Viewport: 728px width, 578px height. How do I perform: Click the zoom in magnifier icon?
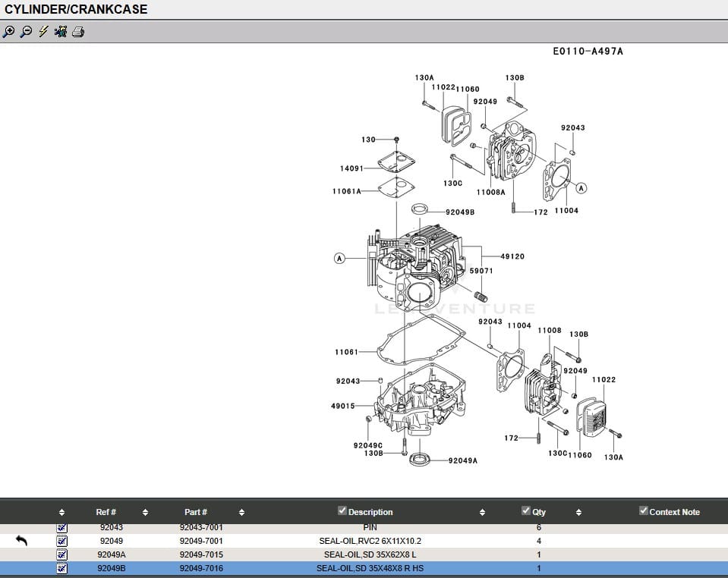tap(8, 32)
